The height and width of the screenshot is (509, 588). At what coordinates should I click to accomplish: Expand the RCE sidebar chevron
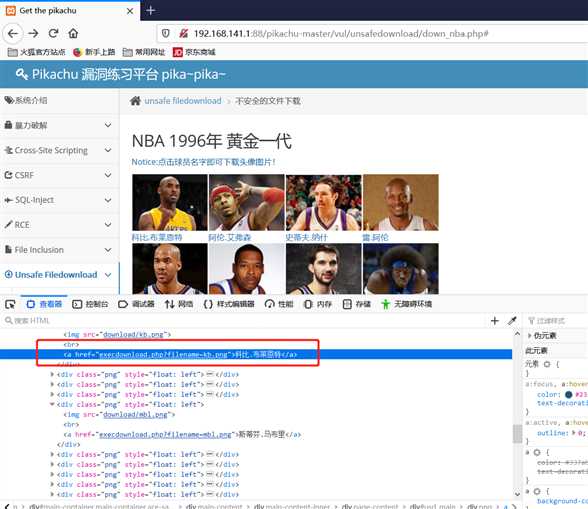click(x=108, y=225)
